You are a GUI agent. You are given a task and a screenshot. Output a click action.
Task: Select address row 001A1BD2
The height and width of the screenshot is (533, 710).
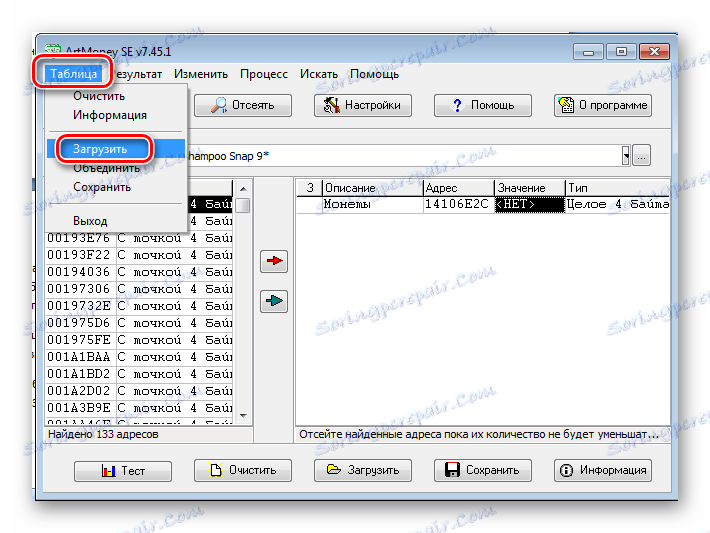pos(139,374)
